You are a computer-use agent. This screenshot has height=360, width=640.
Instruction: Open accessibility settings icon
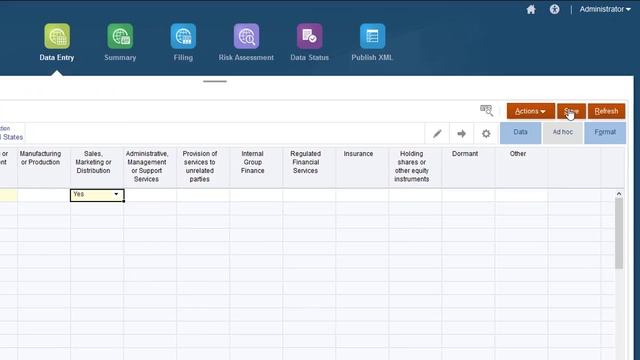[x=554, y=9]
